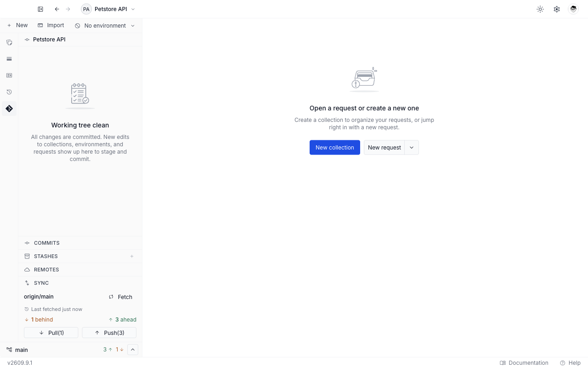Click the Push(3) button
The height and width of the screenshot is (368, 588).
tap(109, 333)
